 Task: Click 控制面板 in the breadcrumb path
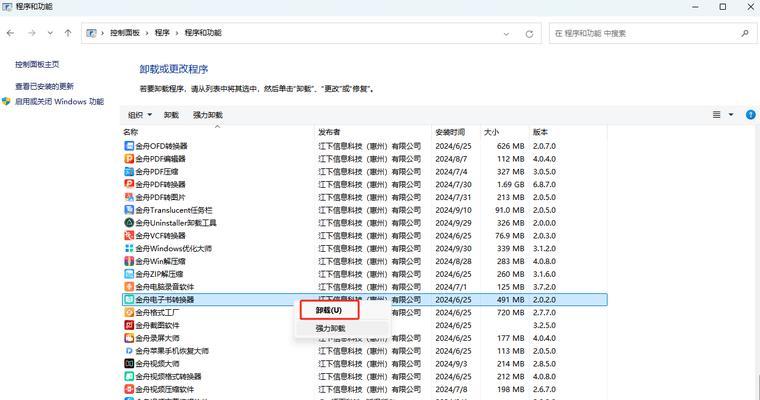click(125, 32)
